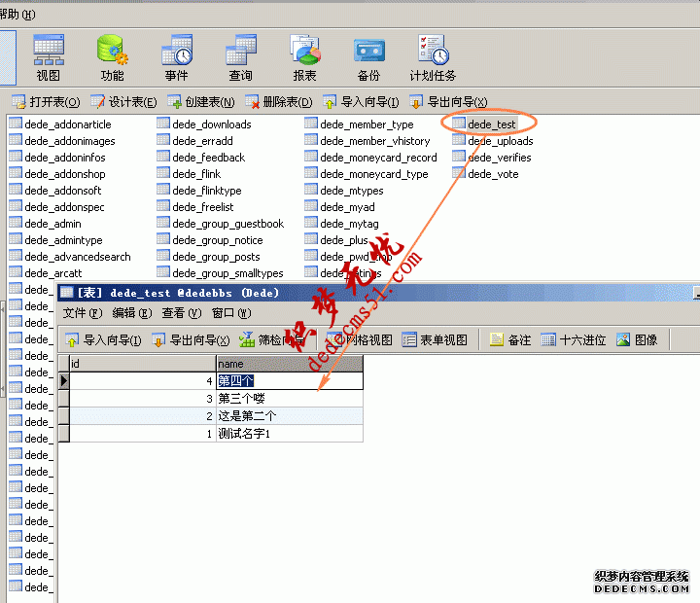Open the 编辑 (Edit) menu in table window

pos(131,313)
